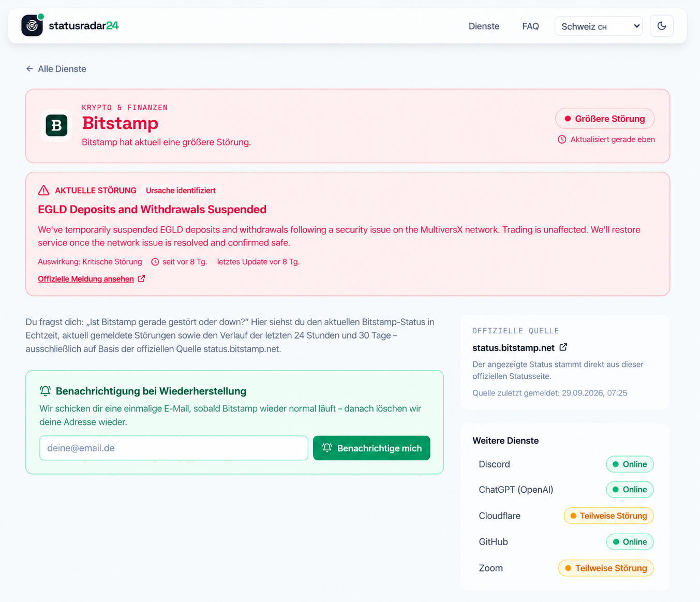Screen dimensions: 700x602
Task: Click the clock icon before seit vor 8 Tg.
Action: [x=155, y=262]
